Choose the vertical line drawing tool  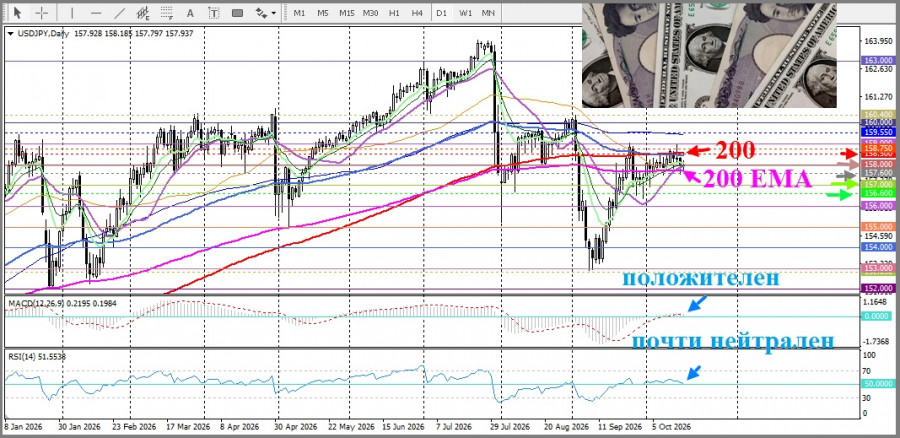[72, 12]
